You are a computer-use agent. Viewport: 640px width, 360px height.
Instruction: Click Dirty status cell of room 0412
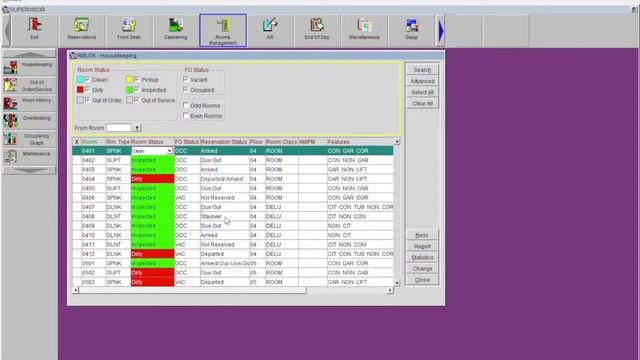click(152, 254)
